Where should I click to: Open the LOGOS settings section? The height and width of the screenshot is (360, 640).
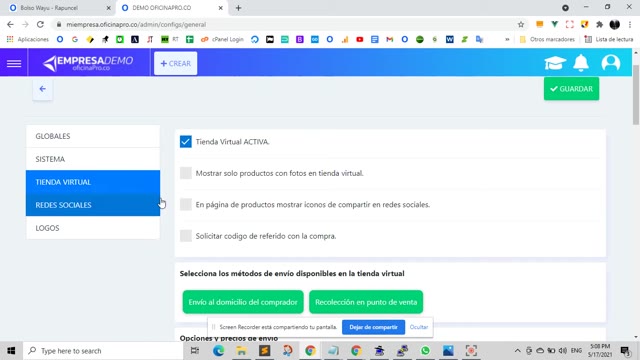(93, 228)
